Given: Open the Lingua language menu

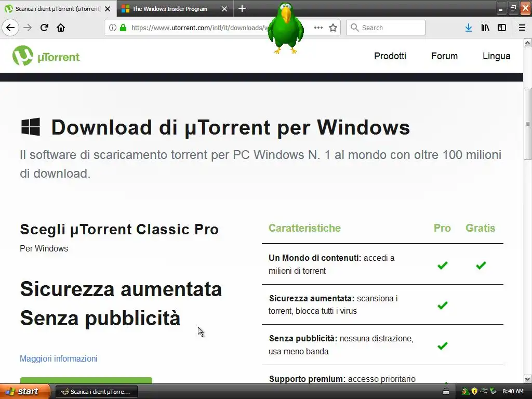Looking at the screenshot, I should pos(496,56).
